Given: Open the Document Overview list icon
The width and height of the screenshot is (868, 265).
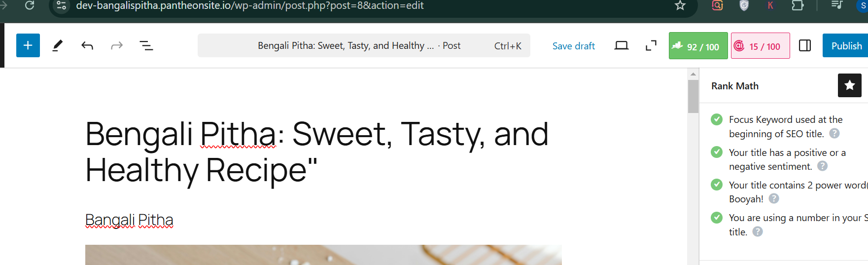Looking at the screenshot, I should click(x=146, y=46).
